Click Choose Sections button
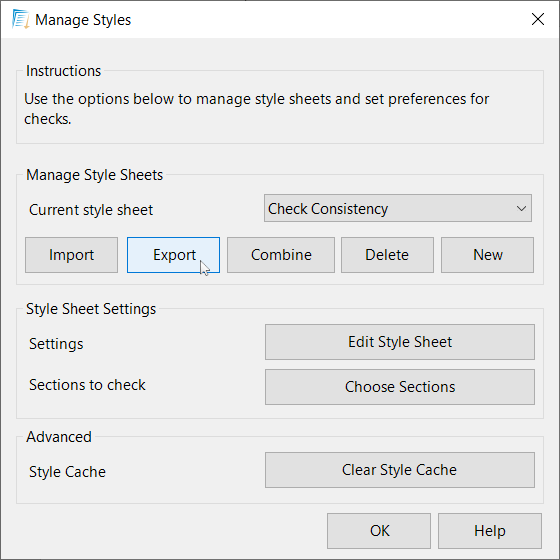 click(x=400, y=387)
